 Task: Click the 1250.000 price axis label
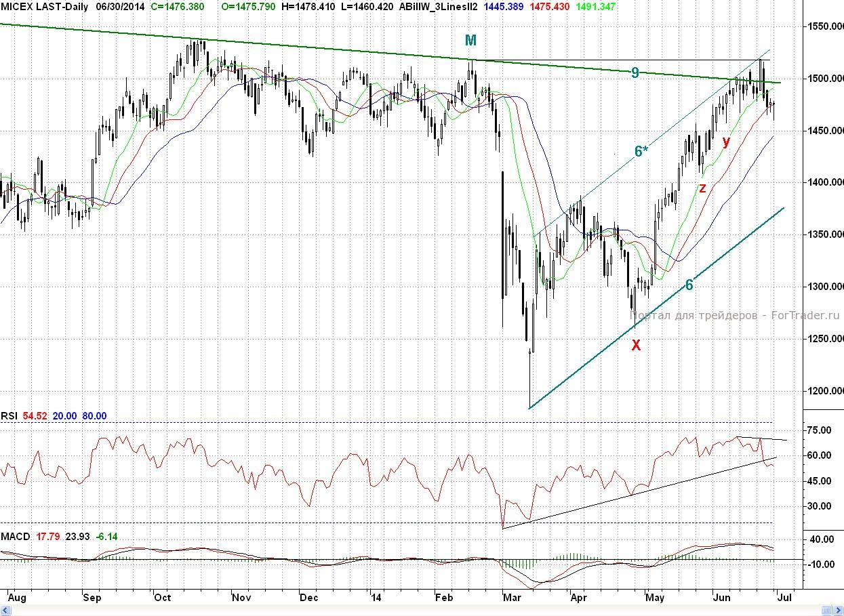click(825, 339)
